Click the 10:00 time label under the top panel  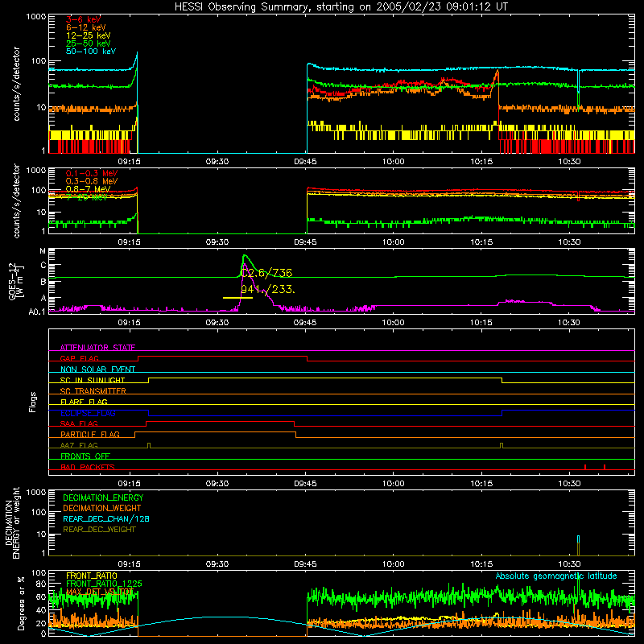click(x=394, y=162)
